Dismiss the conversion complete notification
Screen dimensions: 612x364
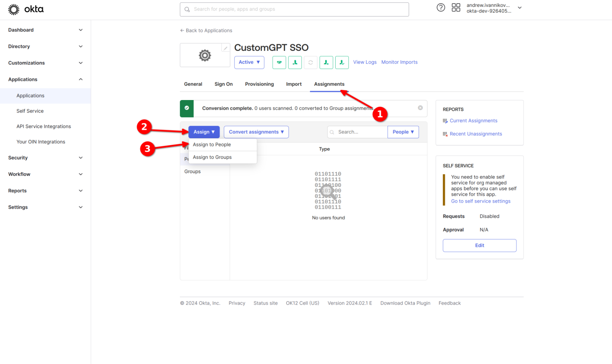(419, 107)
